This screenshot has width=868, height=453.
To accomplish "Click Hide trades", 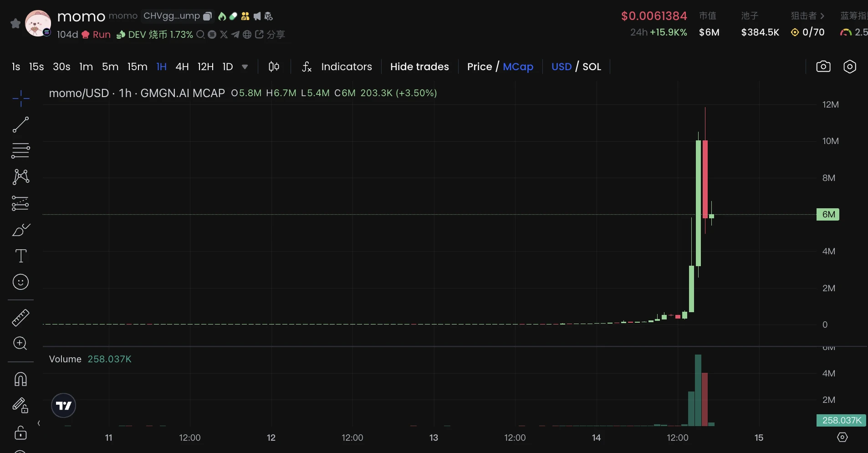I will [419, 67].
